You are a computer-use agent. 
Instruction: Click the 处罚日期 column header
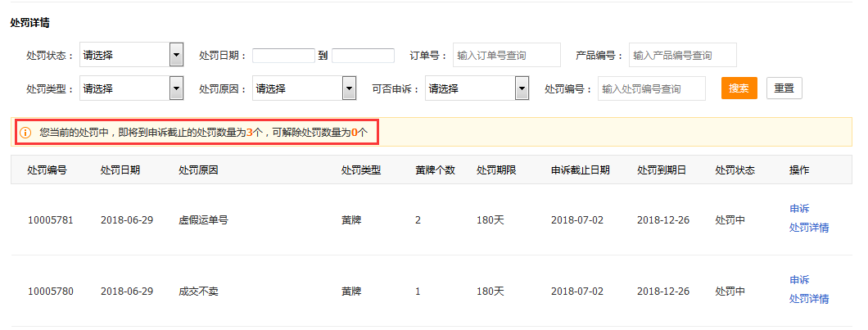click(x=120, y=170)
